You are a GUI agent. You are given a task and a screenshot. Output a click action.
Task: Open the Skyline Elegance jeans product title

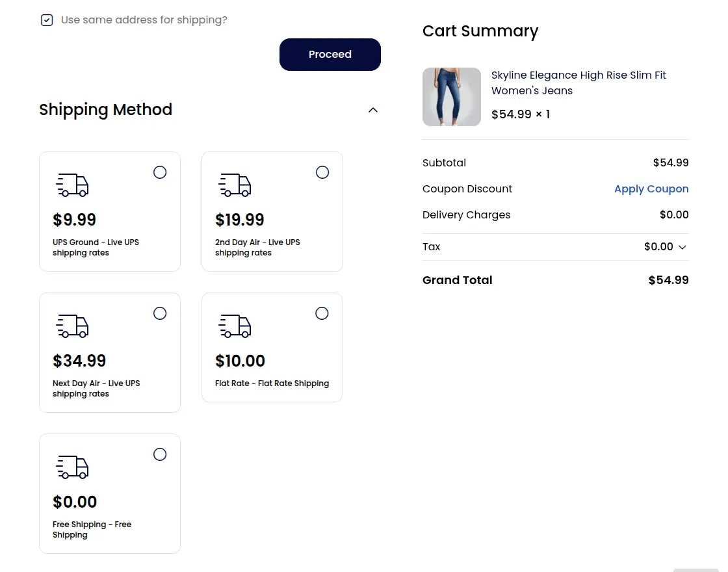[x=578, y=83]
